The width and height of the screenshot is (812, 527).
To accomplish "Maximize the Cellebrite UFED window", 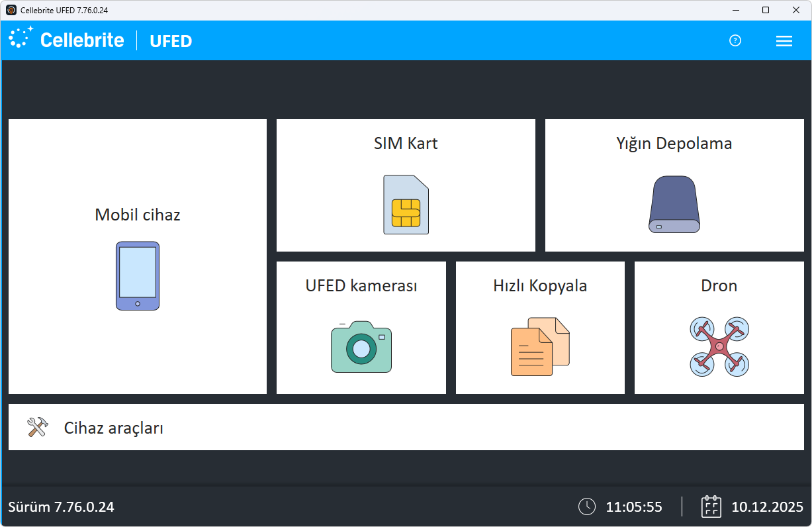I will (766, 10).
